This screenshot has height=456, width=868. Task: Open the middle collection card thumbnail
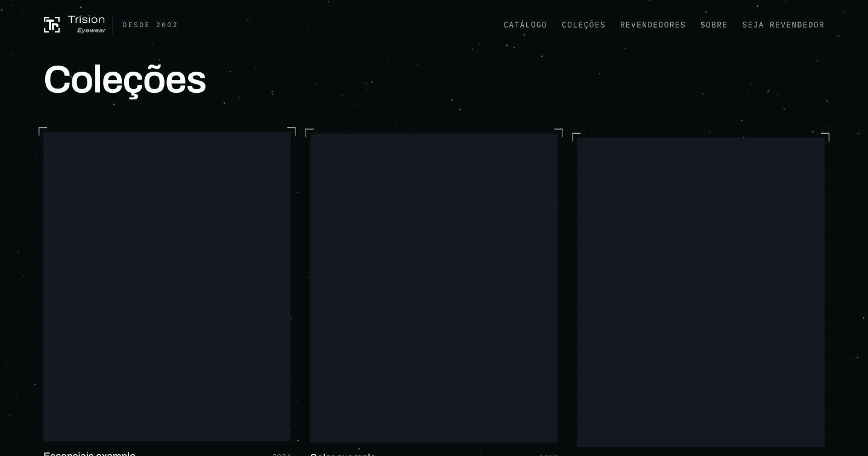[x=434, y=288]
